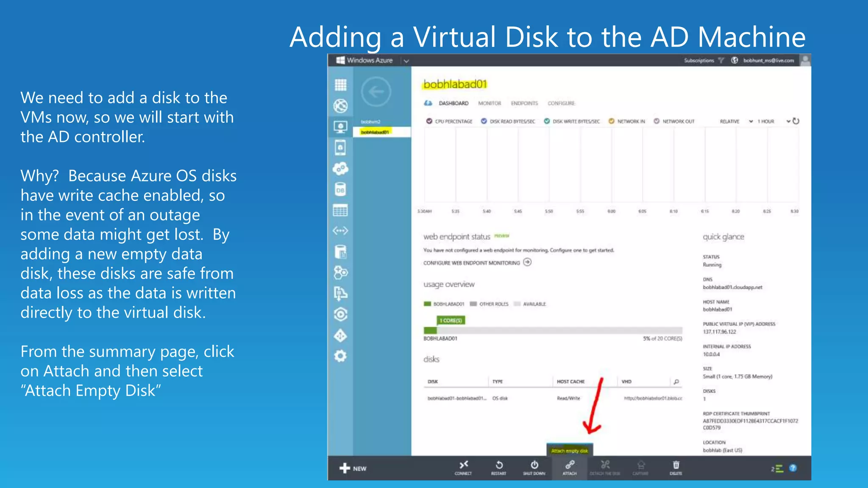Click the 1 CORE(S) usage label
Viewport: 868px width, 488px height.
click(x=451, y=320)
